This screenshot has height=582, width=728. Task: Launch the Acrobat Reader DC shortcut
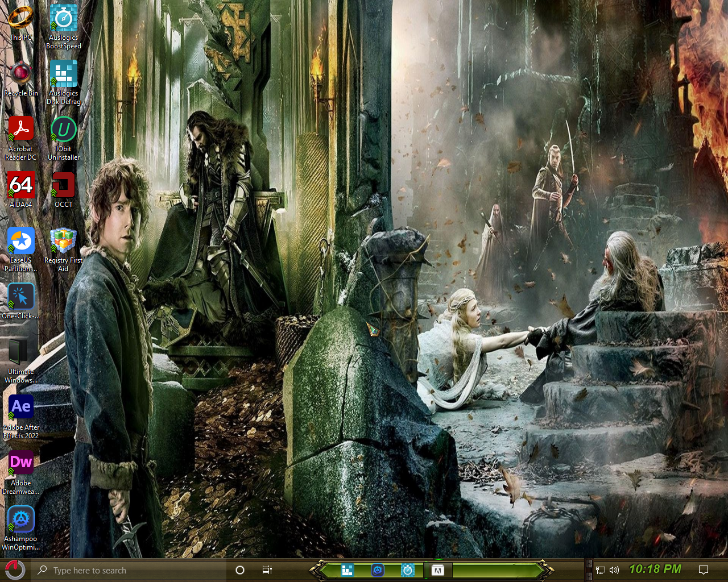(20, 138)
